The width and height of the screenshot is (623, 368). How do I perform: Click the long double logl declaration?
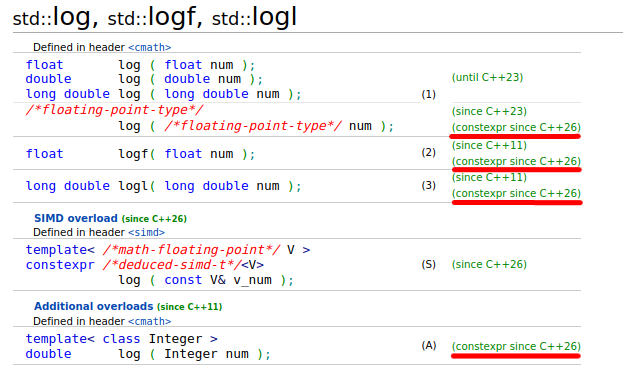[163, 186]
